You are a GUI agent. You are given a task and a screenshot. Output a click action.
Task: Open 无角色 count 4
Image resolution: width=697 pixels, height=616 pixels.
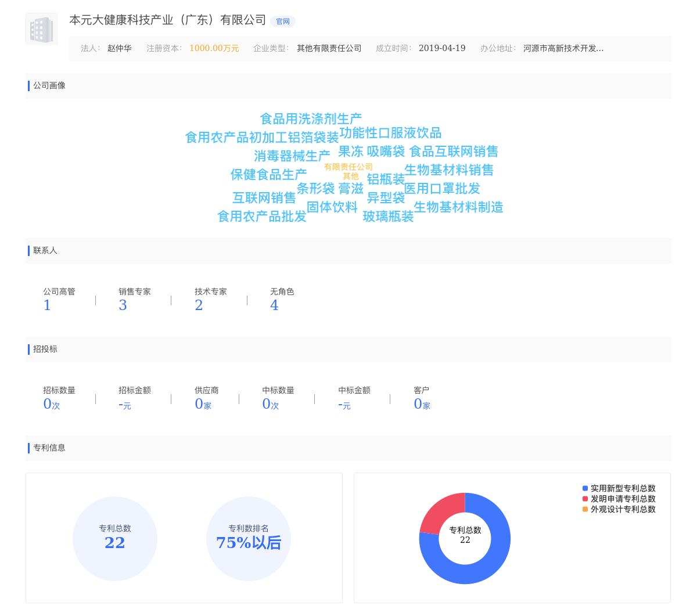point(274,305)
